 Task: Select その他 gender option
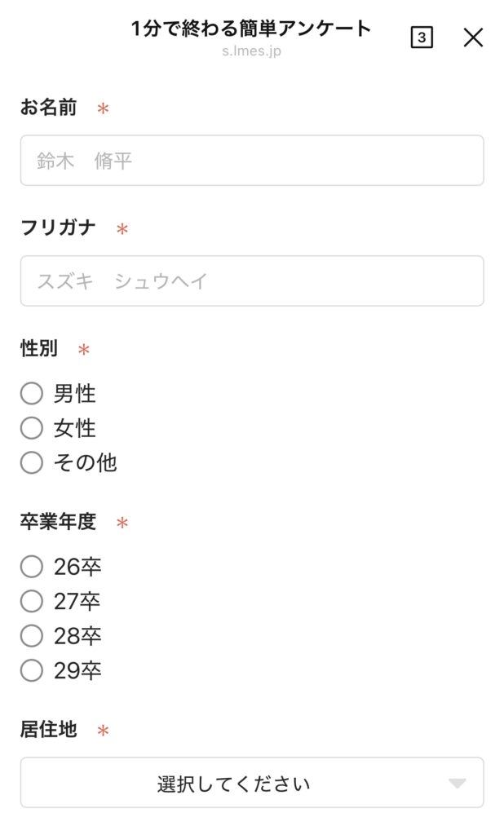(x=32, y=463)
